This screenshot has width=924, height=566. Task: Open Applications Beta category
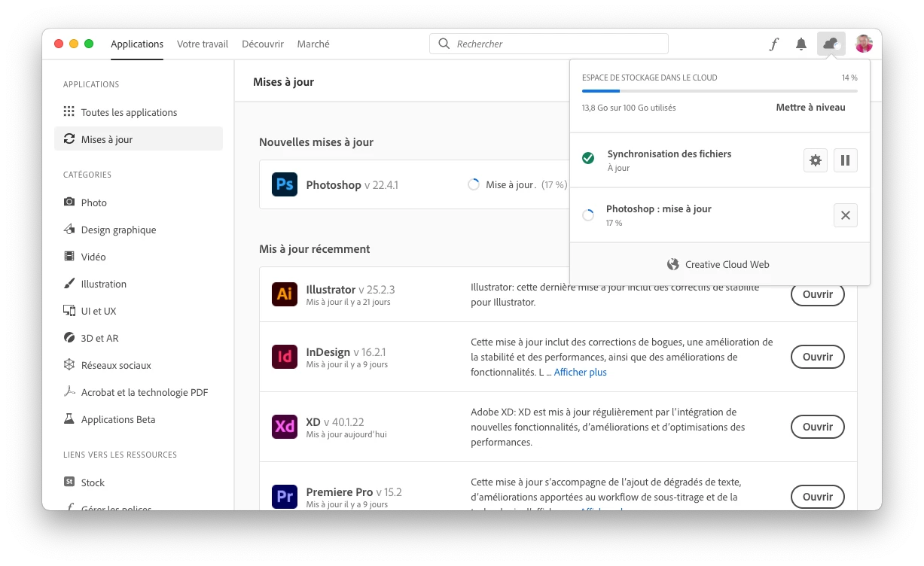(139, 419)
